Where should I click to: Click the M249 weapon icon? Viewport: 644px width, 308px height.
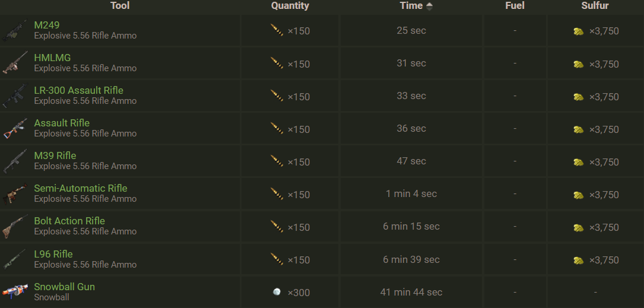point(14,31)
